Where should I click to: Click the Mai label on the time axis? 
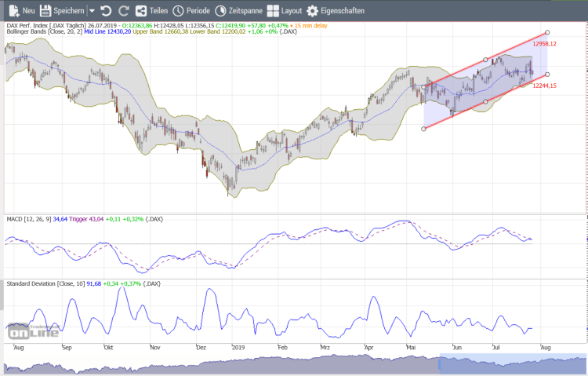click(411, 348)
